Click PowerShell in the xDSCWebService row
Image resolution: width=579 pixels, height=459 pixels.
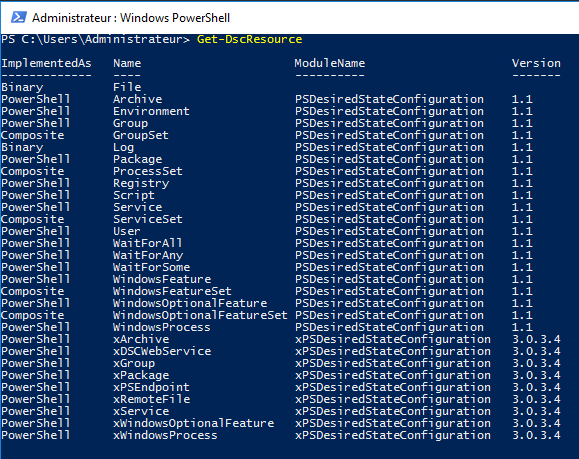(36, 351)
